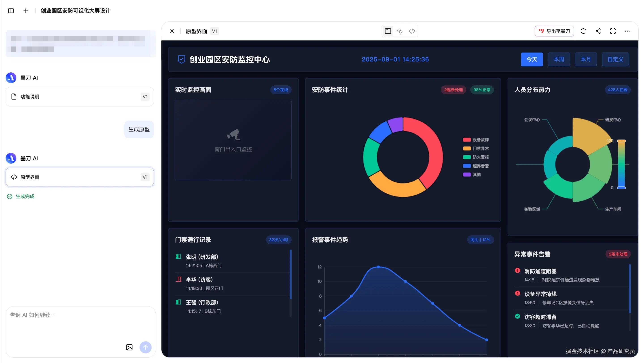Click the refresh prototype icon
This screenshot has width=644, height=363.
[x=583, y=31]
